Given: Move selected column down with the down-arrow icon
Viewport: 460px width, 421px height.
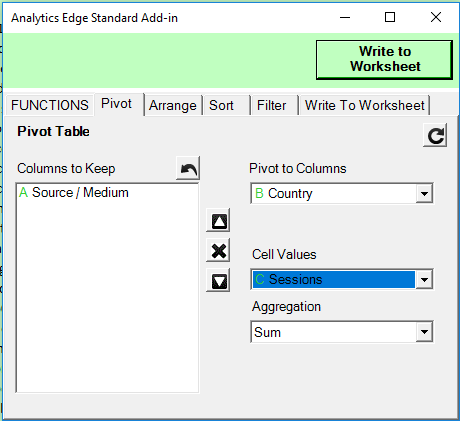Looking at the screenshot, I should [x=218, y=280].
